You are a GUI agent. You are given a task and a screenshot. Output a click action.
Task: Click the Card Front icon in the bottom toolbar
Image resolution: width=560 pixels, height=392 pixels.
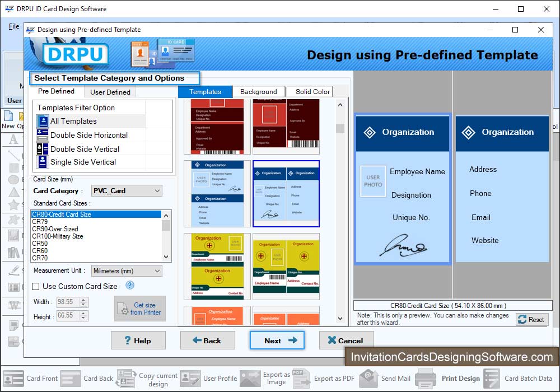pyautogui.click(x=13, y=379)
